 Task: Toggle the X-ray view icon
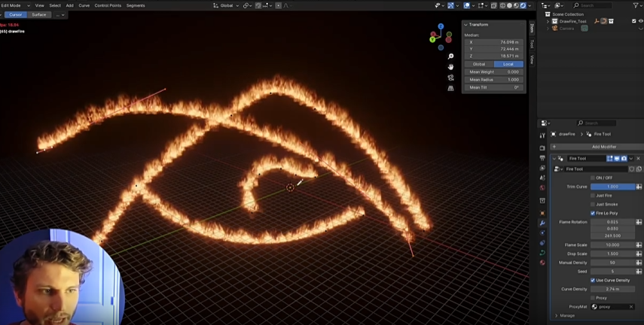(x=493, y=5)
